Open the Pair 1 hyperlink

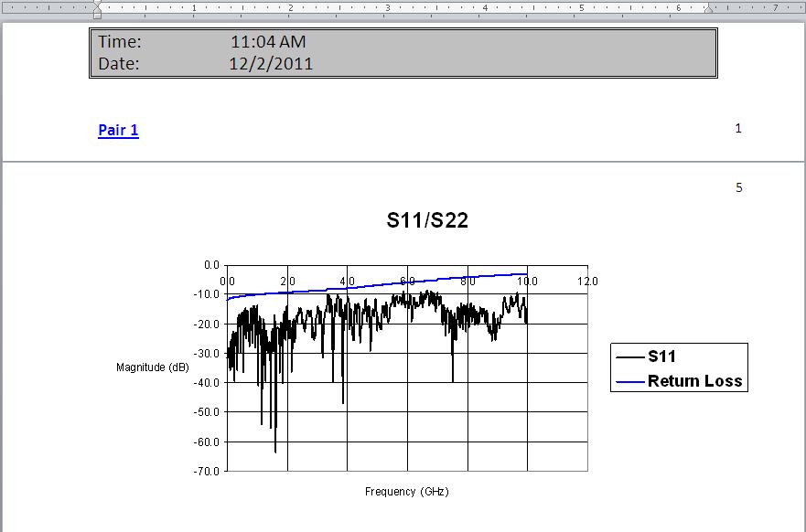tap(118, 130)
